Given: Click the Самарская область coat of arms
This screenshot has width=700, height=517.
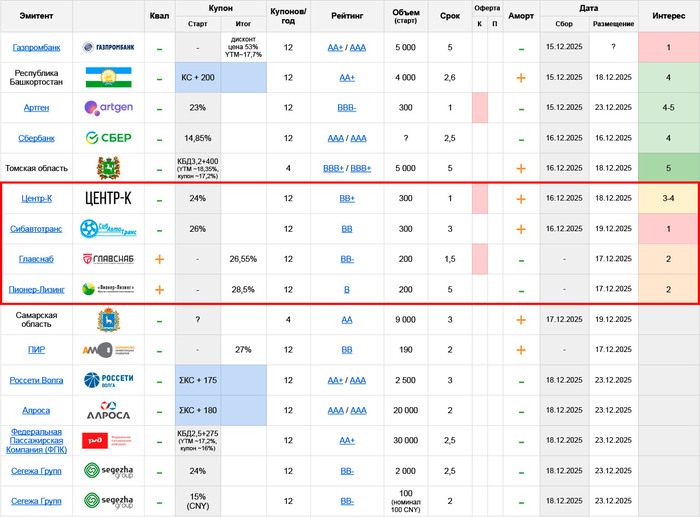Looking at the screenshot, I should pyautogui.click(x=108, y=320).
